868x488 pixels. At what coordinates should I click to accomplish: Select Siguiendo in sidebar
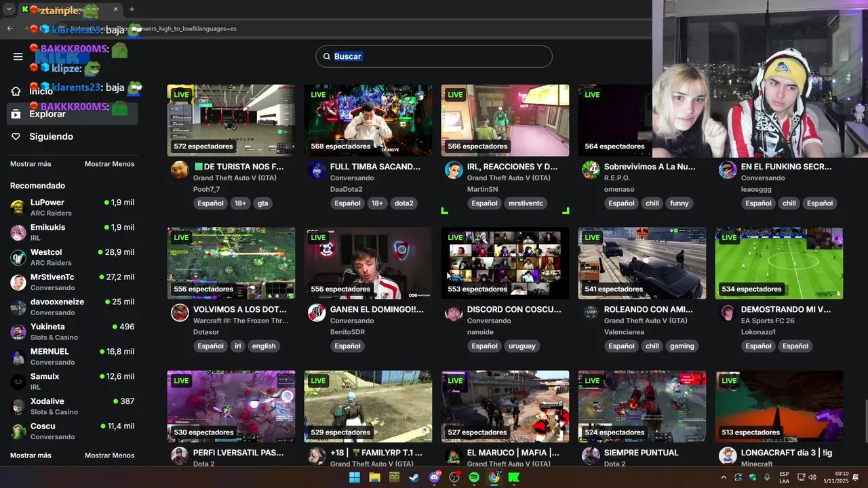pos(73,136)
